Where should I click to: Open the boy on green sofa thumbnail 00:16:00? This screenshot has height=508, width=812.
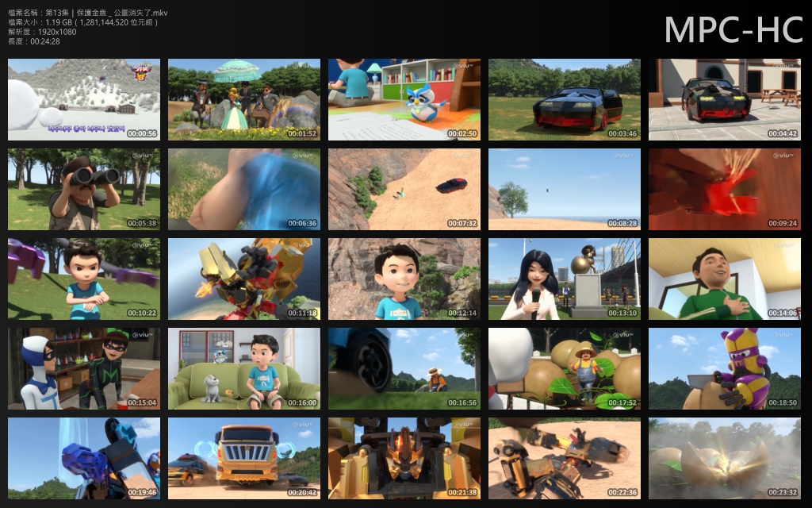[x=244, y=368]
